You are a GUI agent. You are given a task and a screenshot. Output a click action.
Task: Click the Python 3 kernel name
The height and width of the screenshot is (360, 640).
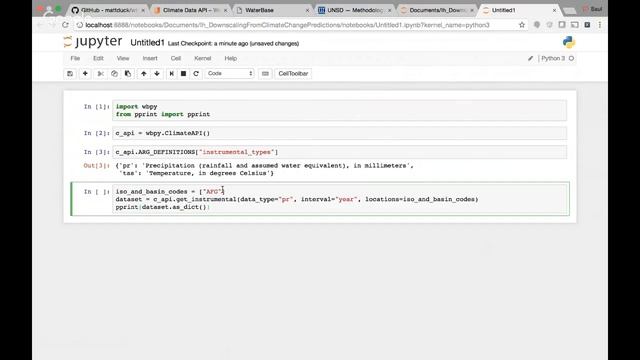[x=553, y=58]
